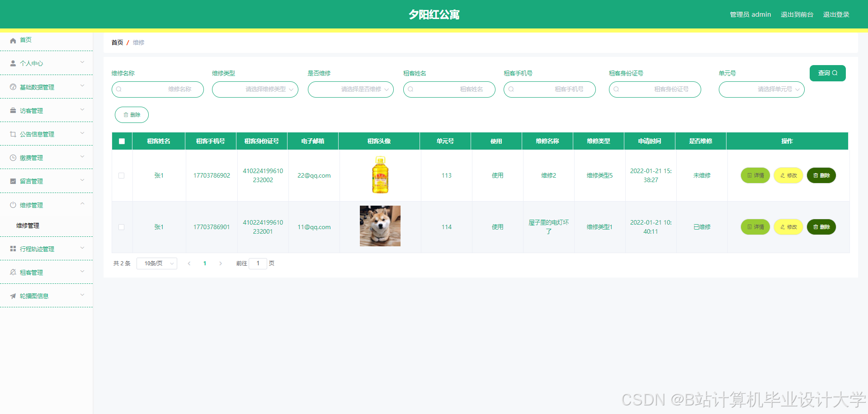Expand the 基础数据管理 menu chevron
868x414 pixels.
pyautogui.click(x=82, y=86)
